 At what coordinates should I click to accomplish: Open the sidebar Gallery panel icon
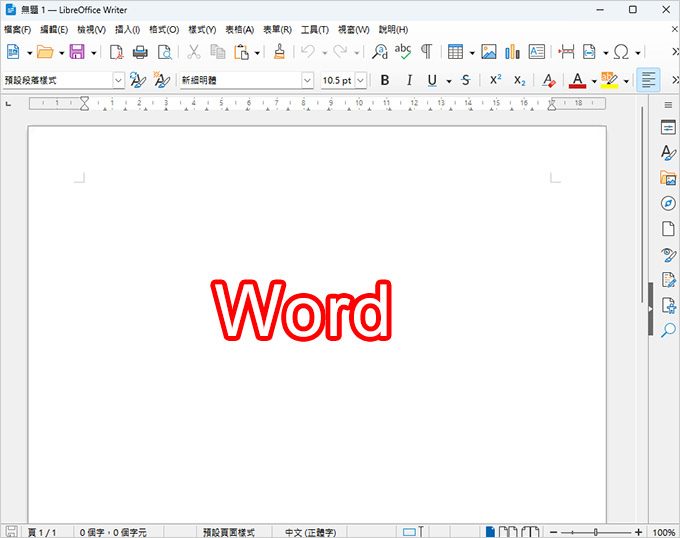668,178
